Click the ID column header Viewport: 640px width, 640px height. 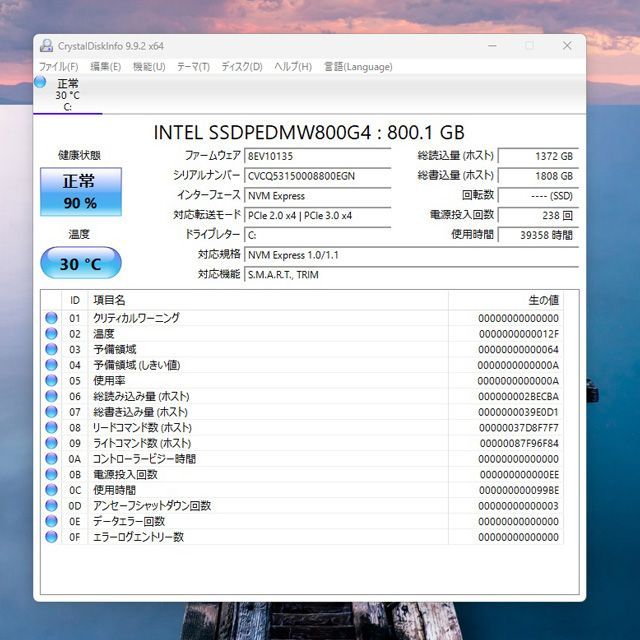75,300
